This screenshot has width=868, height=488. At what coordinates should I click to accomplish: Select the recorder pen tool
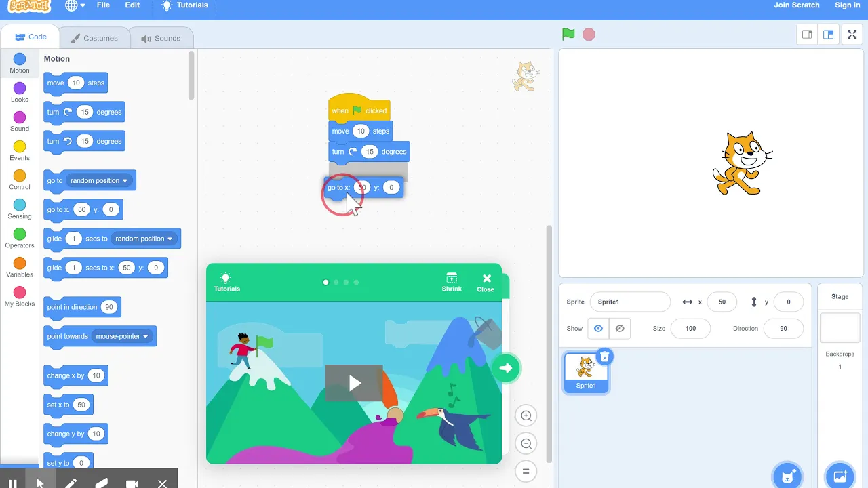point(71,483)
